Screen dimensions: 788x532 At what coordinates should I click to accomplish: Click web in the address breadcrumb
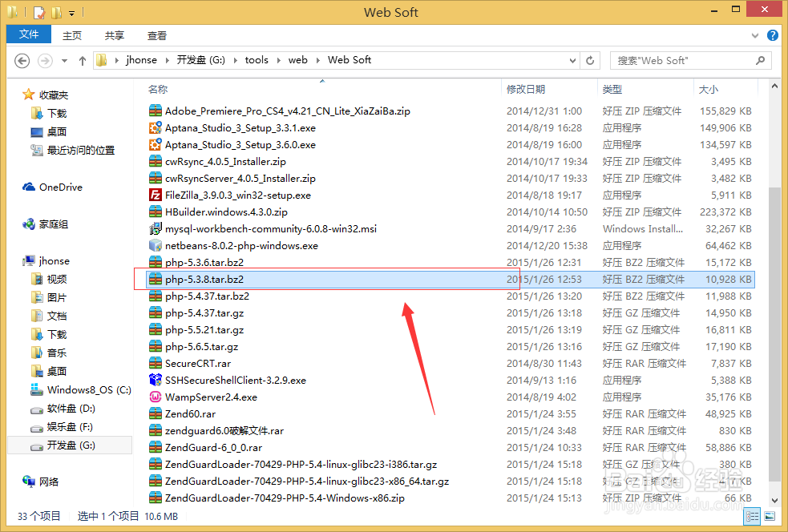point(297,60)
